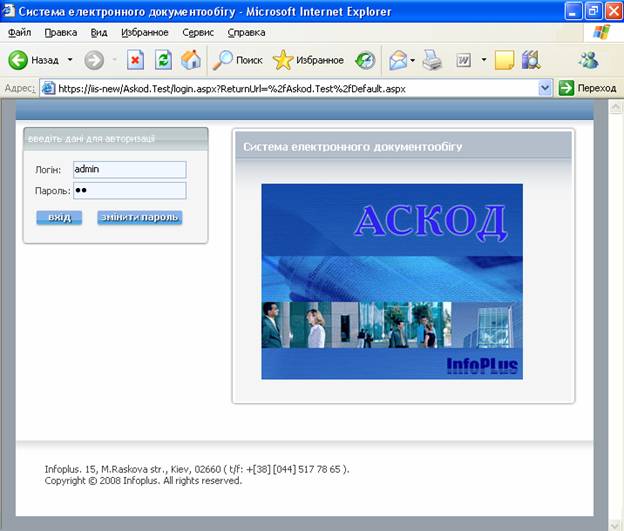Click the Print icon in toolbar
The height and width of the screenshot is (531, 624).
click(x=432, y=60)
